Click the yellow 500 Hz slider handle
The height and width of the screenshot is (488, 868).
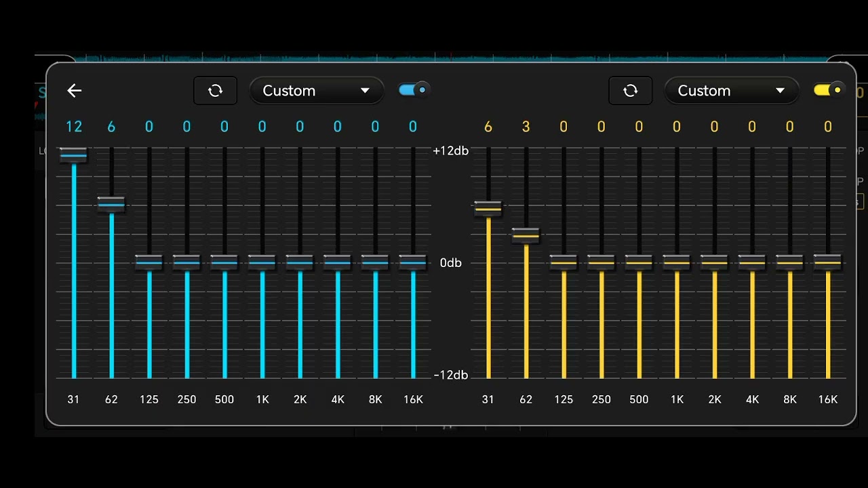click(639, 262)
